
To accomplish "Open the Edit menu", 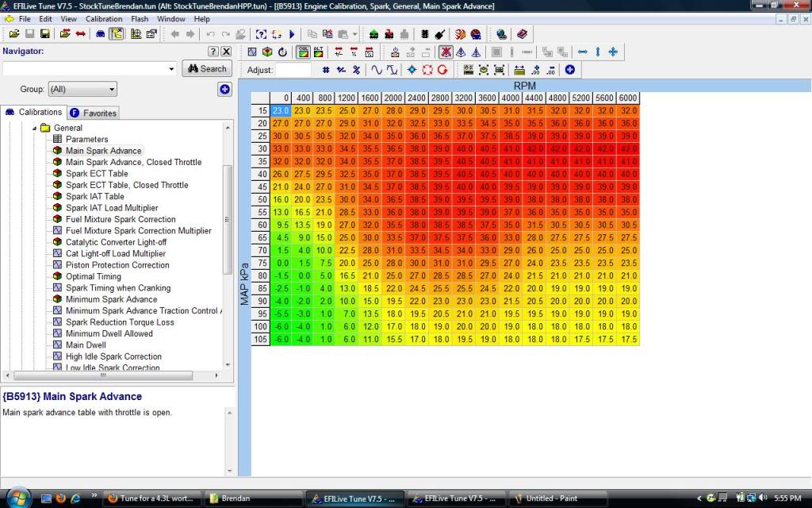I will tap(45, 19).
